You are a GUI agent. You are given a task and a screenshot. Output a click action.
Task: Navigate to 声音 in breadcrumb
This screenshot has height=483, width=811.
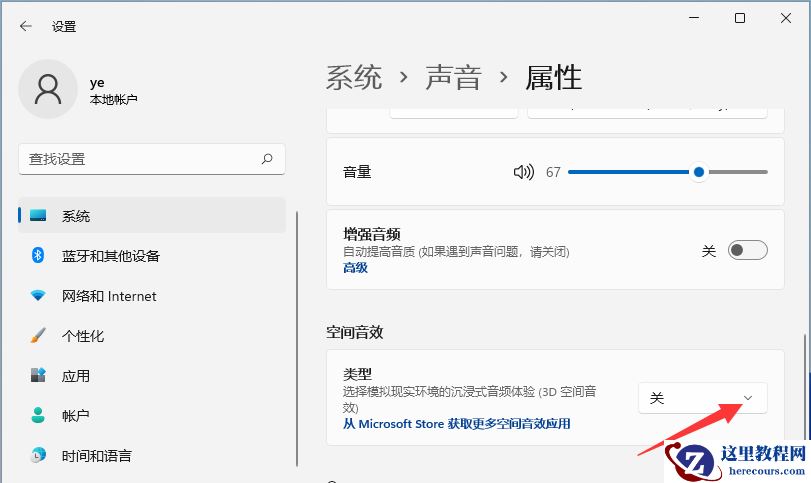click(454, 78)
